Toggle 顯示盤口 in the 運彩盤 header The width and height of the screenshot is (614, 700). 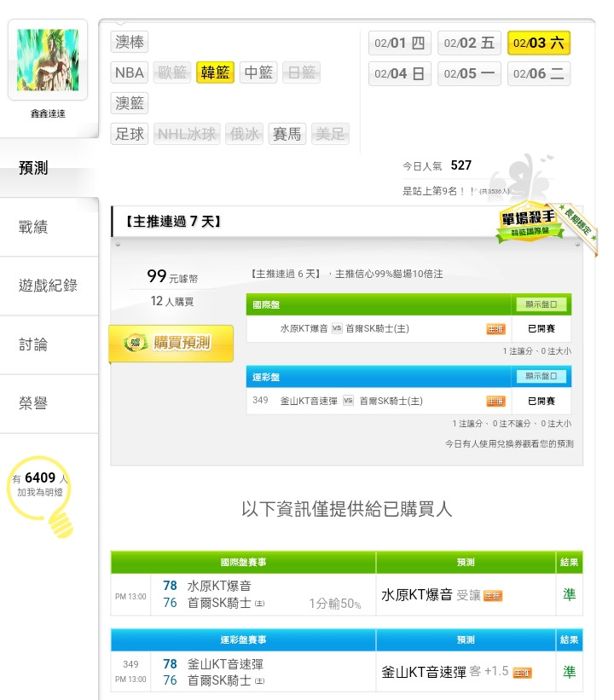click(541, 376)
